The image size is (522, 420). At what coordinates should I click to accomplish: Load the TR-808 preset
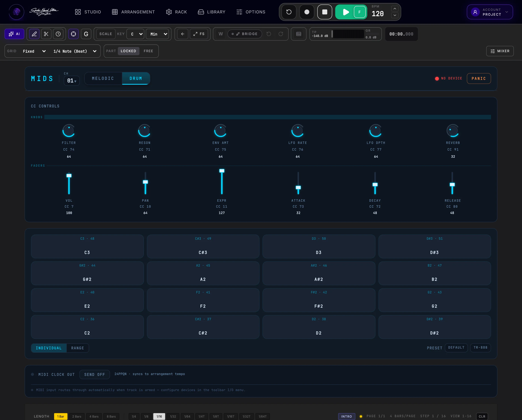click(480, 348)
